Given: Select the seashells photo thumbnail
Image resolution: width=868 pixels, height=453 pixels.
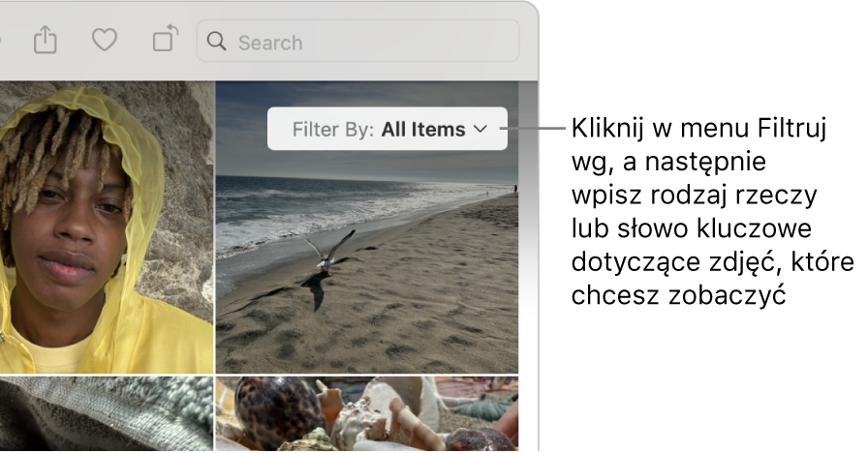Looking at the screenshot, I should (367, 413).
